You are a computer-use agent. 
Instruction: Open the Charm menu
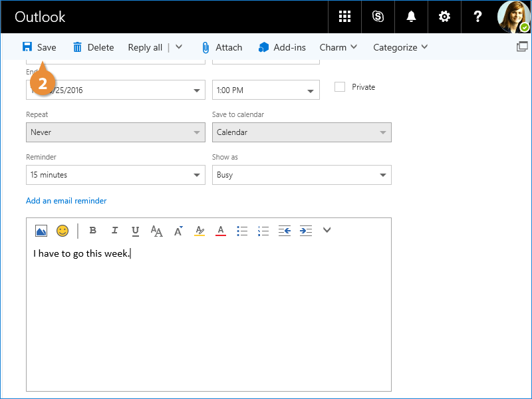click(x=338, y=47)
